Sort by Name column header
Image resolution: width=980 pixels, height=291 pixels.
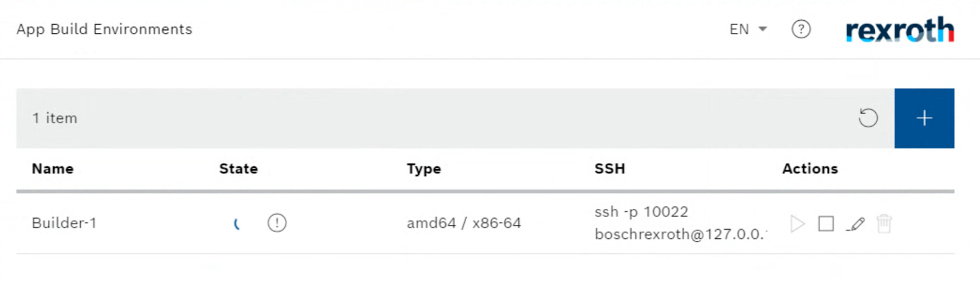[53, 168]
